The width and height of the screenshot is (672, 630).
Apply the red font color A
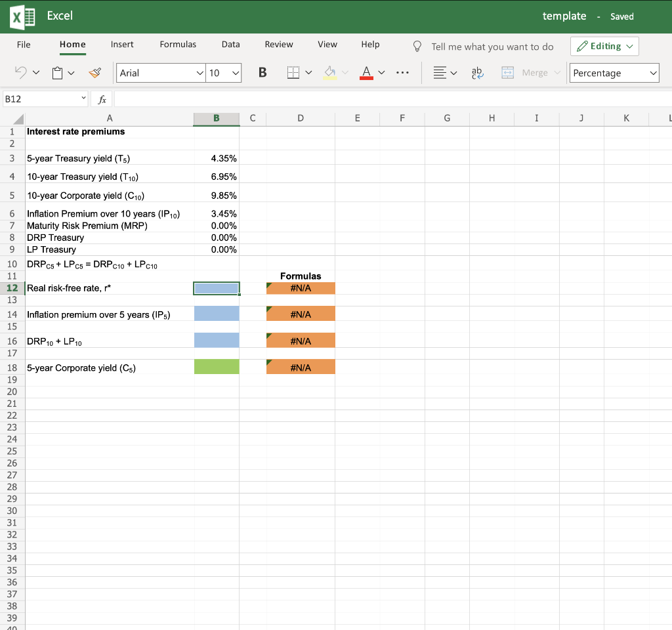366,72
